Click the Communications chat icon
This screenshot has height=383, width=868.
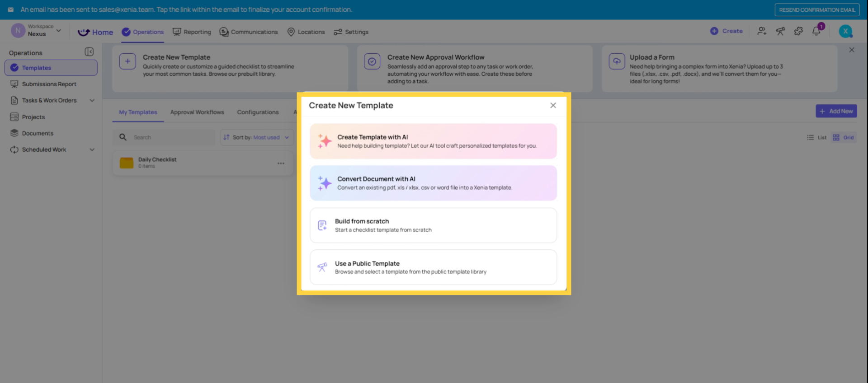(224, 32)
